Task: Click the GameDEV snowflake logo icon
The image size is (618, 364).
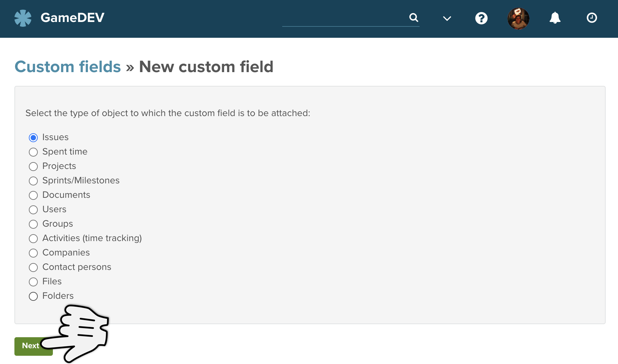Action: coord(23,18)
